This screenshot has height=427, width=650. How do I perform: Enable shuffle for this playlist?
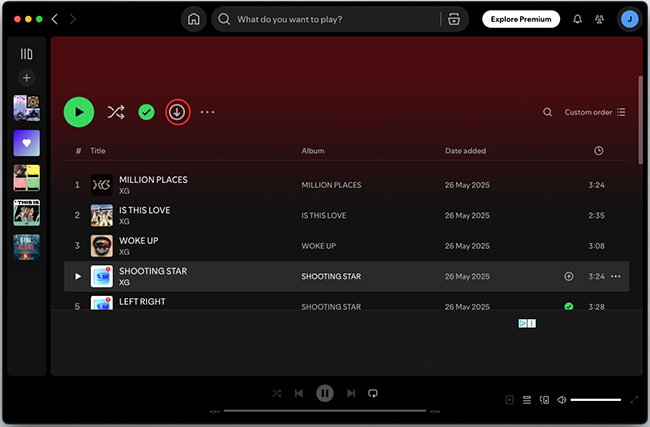click(x=116, y=112)
